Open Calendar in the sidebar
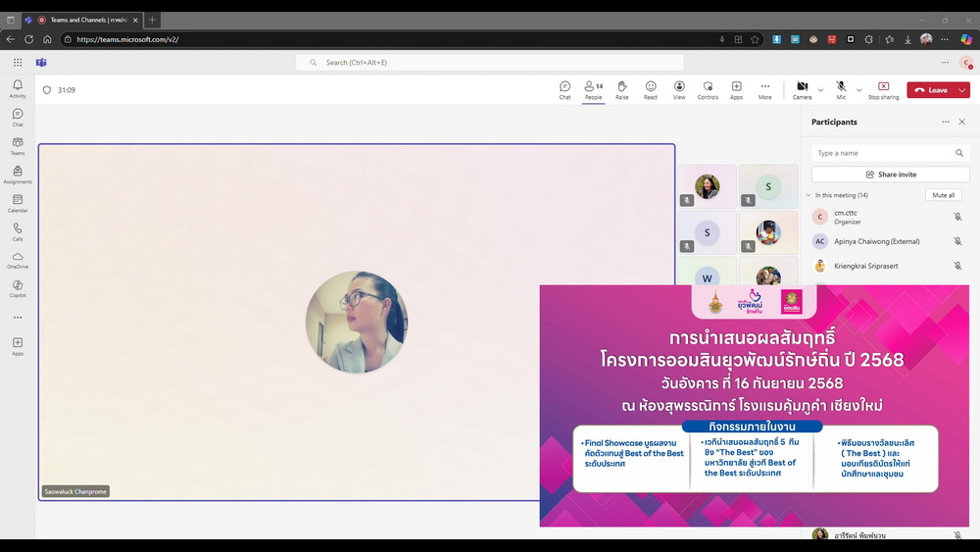This screenshot has width=980, height=552. 18,203
